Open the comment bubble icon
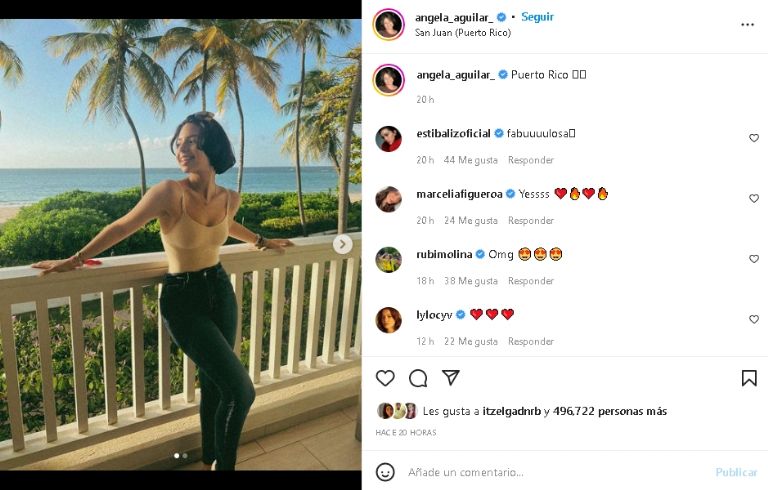768x490 pixels. 418,378
